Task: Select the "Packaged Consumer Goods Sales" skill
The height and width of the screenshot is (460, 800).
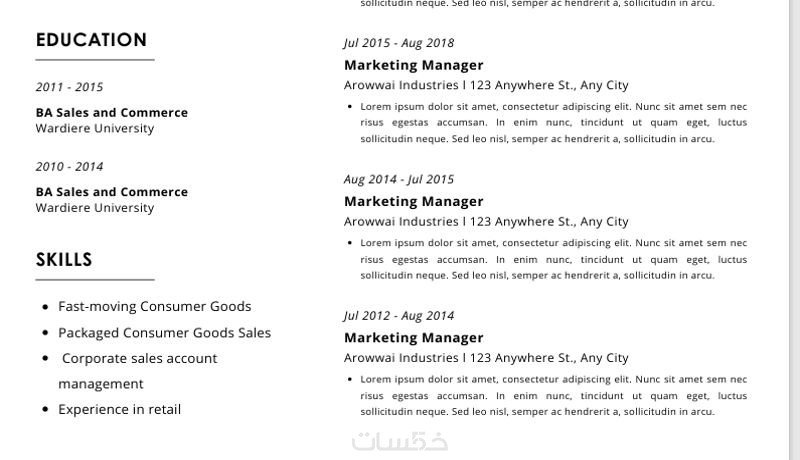Action: click(164, 333)
